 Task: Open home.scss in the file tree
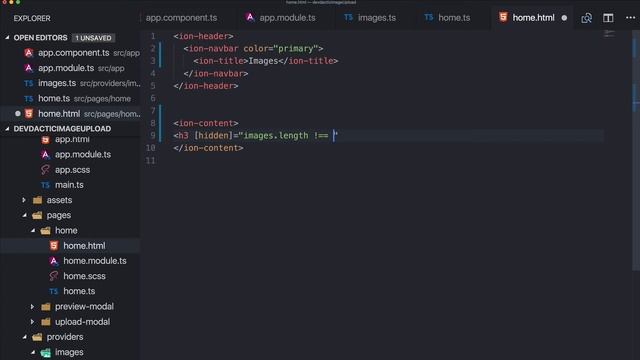84,276
